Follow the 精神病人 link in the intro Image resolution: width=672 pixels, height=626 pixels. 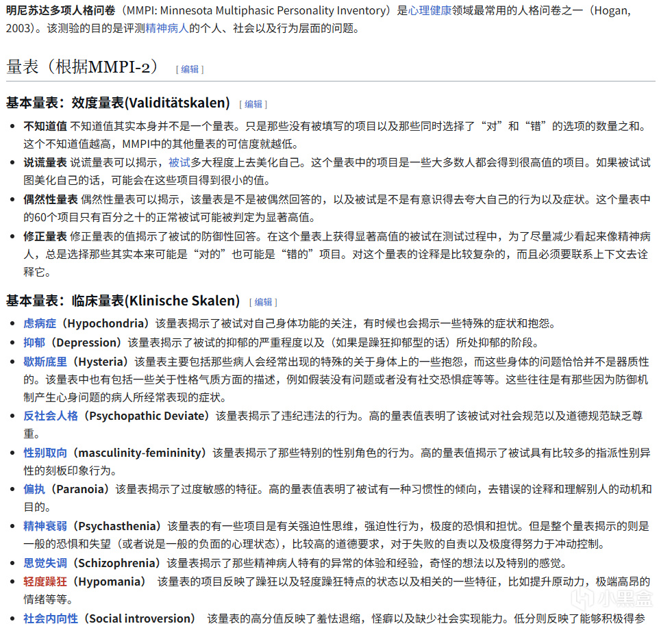click(x=167, y=28)
